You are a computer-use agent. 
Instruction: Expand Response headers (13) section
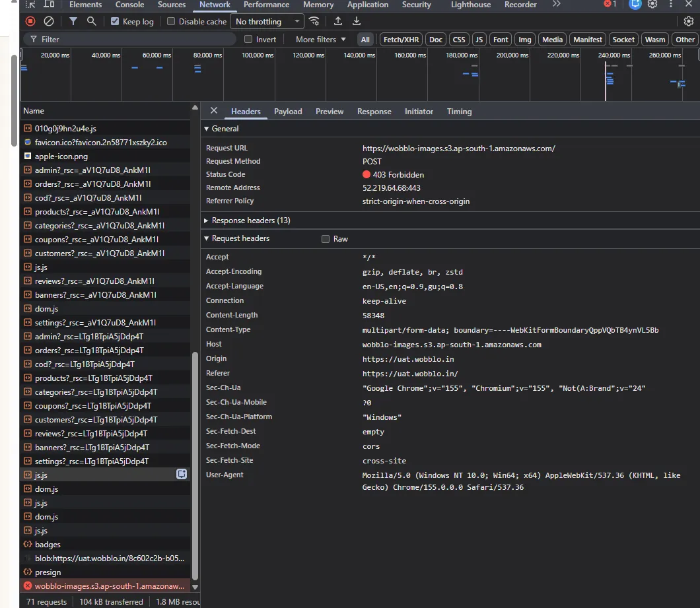[206, 220]
